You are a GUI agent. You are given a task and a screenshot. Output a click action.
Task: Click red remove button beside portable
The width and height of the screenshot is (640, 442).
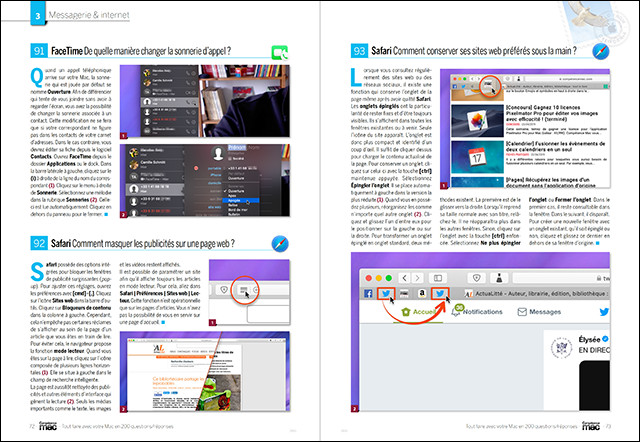pos(196,168)
